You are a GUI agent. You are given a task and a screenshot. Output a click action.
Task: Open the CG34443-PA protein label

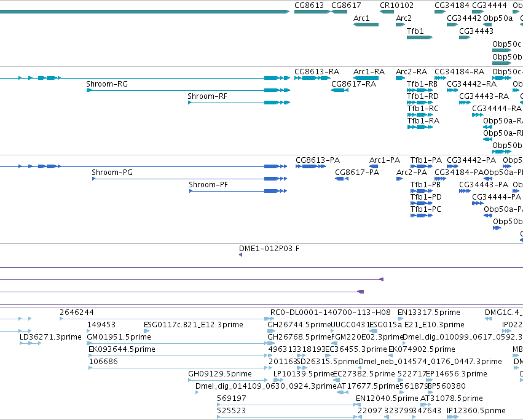484,185
